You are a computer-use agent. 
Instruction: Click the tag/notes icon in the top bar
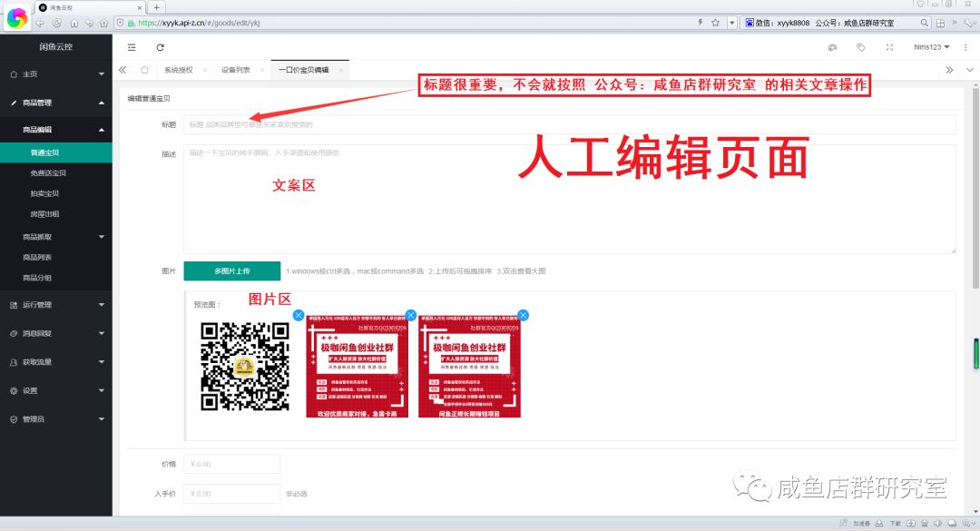pyautogui.click(x=860, y=47)
